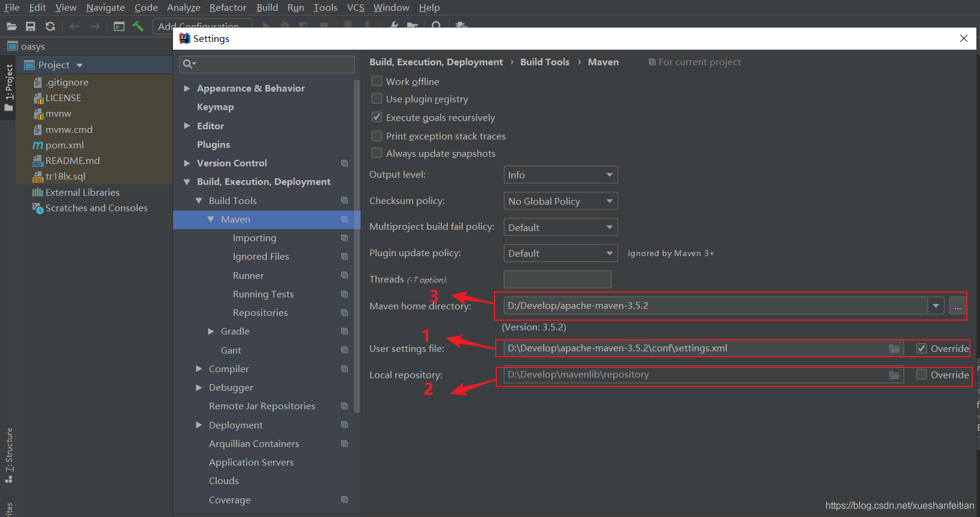Click the Open folder toolbar icon
This screenshot has height=517, width=980.
(11, 26)
